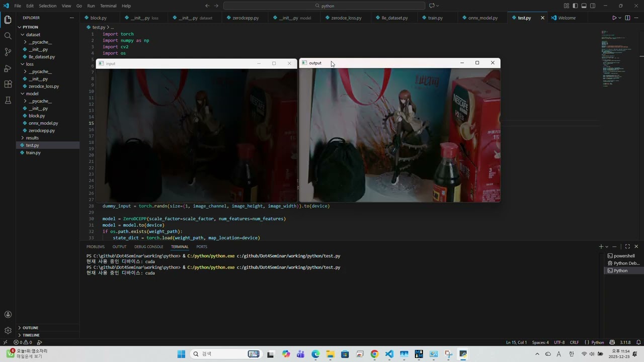The height and width of the screenshot is (362, 644).
Task: Close the terminal panel
Action: click(636, 246)
